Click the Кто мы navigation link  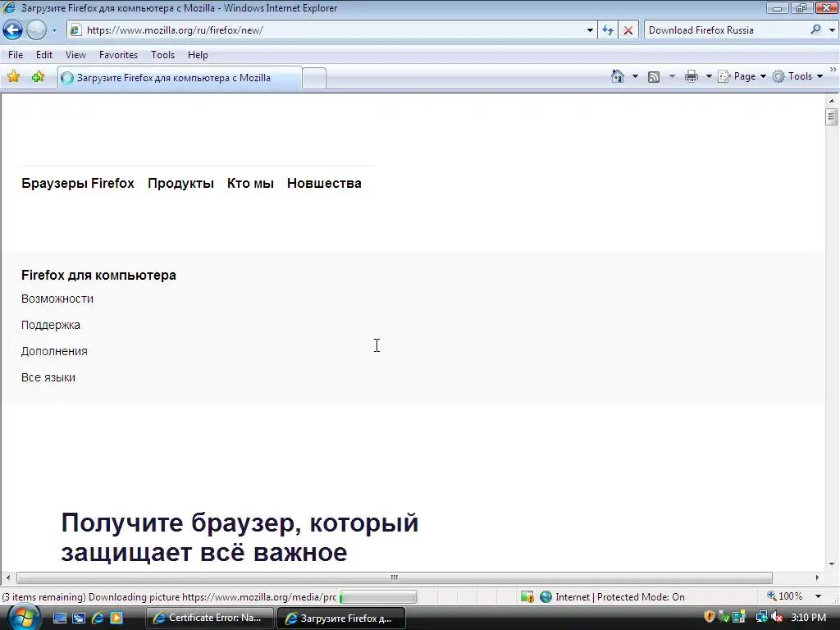point(250,183)
